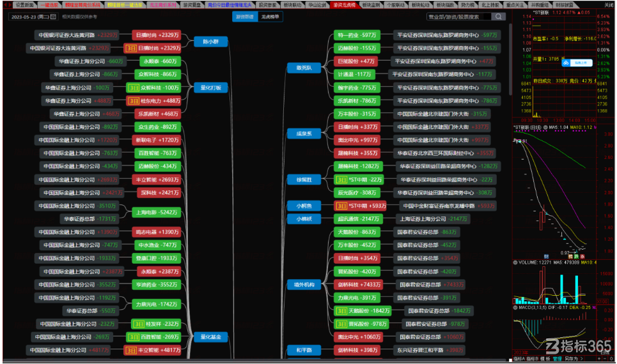Click the 3日 badge on 日播时尚 +2329万
Image resolution: width=617 pixels, height=364 pixels.
pyautogui.click(x=130, y=48)
